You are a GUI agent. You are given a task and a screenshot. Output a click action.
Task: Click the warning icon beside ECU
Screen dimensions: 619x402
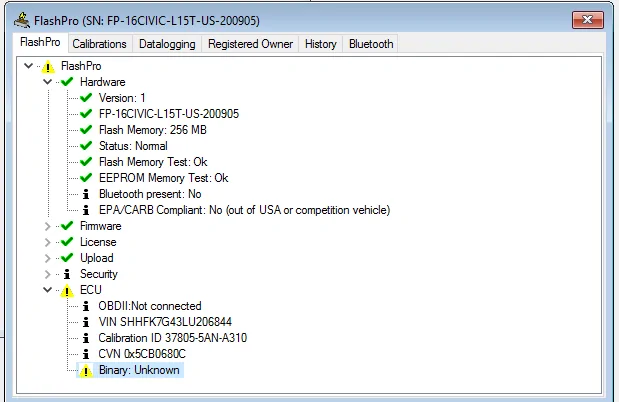tap(67, 291)
